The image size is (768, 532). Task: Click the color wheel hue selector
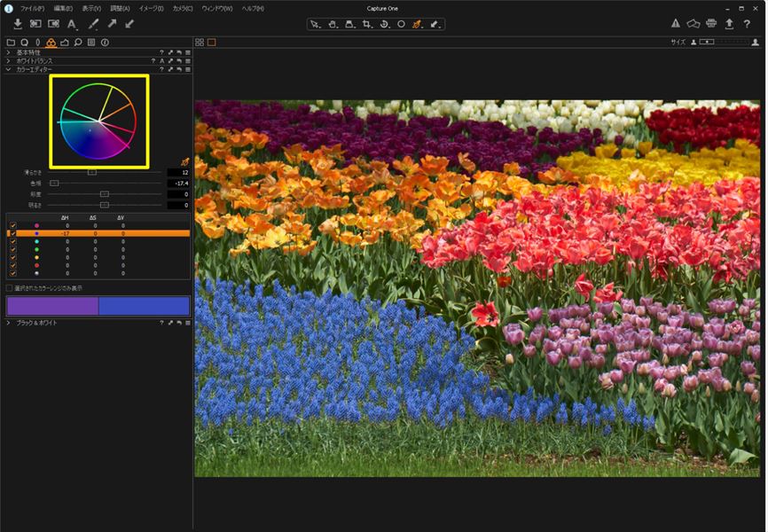98,121
